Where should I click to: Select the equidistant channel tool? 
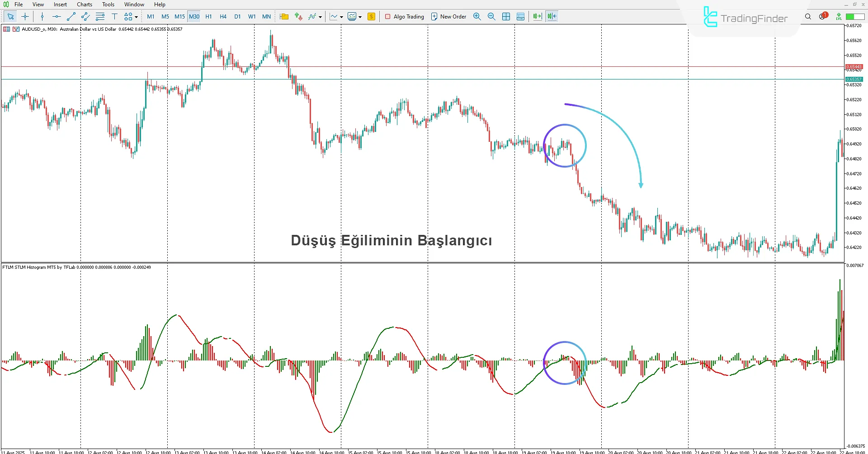85,16
